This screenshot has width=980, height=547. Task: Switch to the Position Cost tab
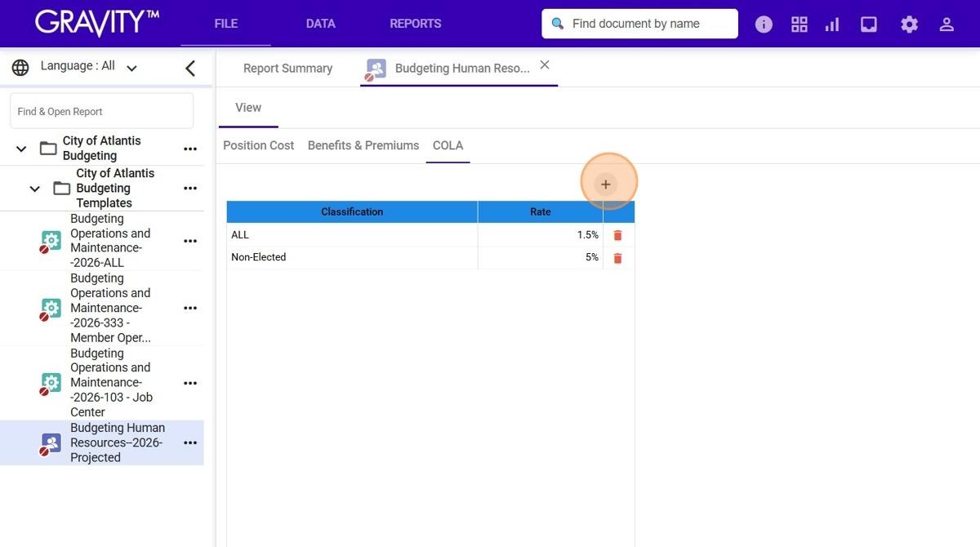(259, 145)
